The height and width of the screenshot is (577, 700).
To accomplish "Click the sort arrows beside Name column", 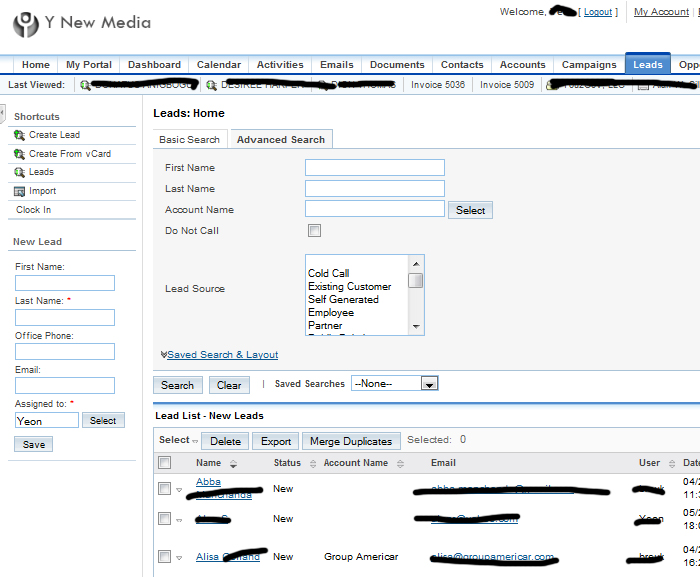I will [x=234, y=464].
